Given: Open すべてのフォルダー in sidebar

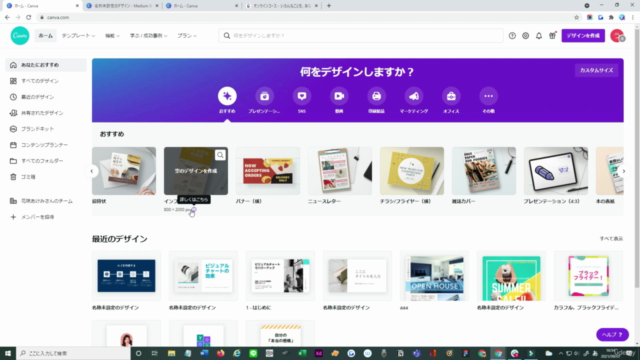Looking at the screenshot, I should coord(46,160).
